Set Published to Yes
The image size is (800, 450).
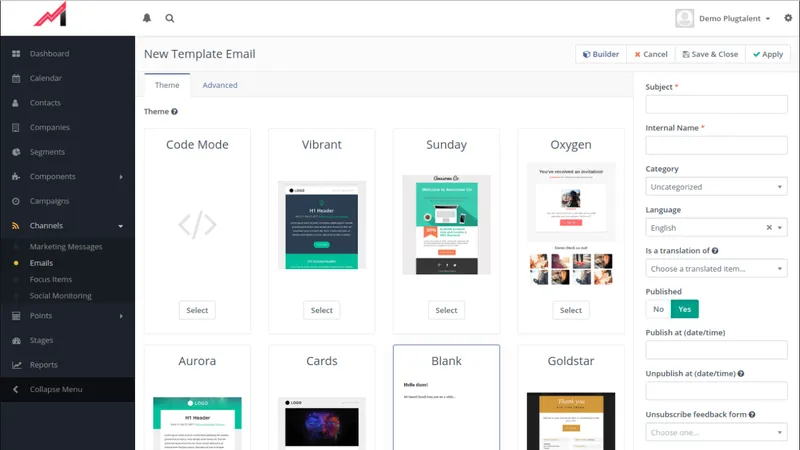684,309
